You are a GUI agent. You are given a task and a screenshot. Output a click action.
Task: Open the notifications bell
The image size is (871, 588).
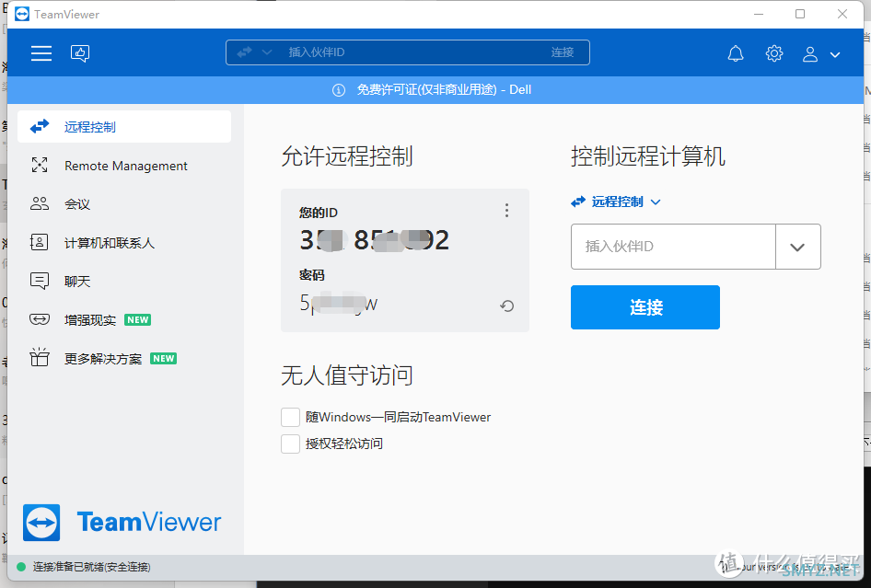736,53
